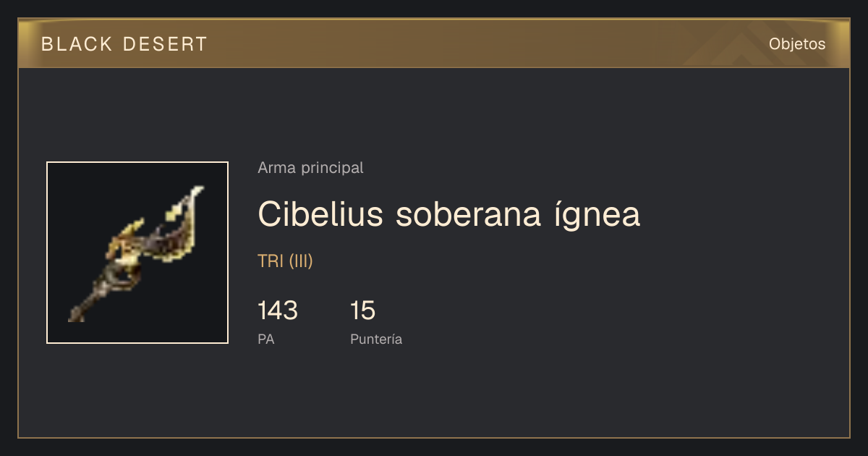The image size is (868, 456).
Task: Click the empty dark card area below the stats
Action: click(434, 394)
